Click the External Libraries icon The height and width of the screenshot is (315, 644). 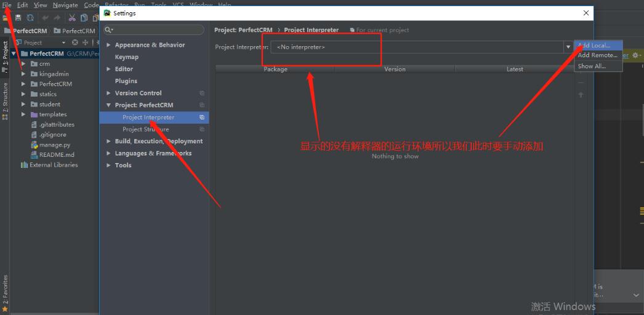coord(24,165)
